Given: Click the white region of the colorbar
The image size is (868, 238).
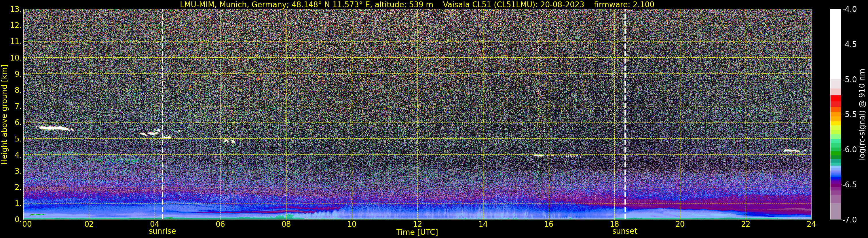Looking at the screenshot, I should [835, 44].
